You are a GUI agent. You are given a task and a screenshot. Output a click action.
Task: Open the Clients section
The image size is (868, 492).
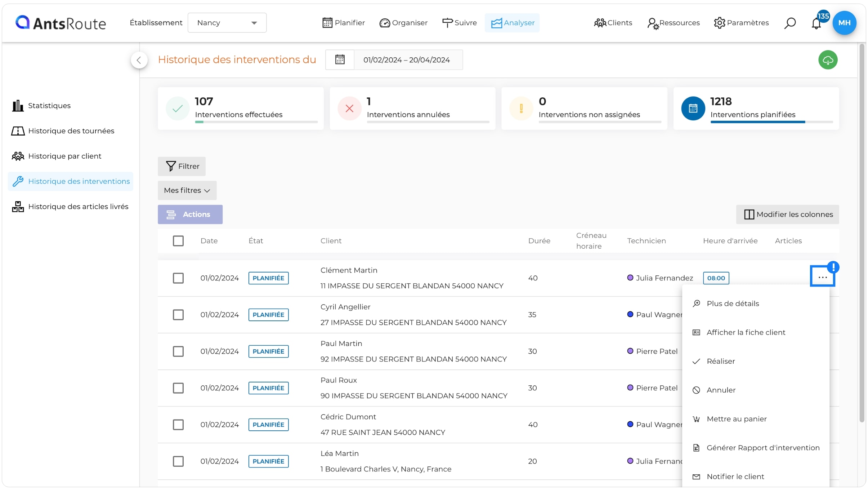(613, 23)
